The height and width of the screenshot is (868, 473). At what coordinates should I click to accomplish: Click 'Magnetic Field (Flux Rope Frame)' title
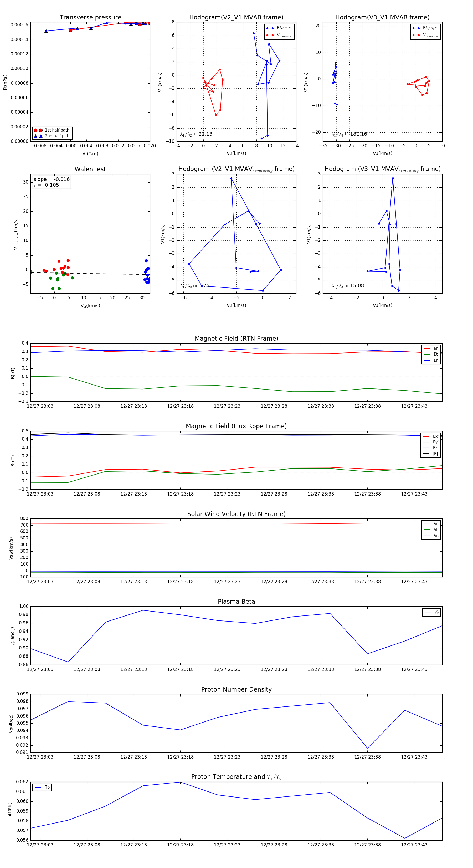click(x=236, y=426)
